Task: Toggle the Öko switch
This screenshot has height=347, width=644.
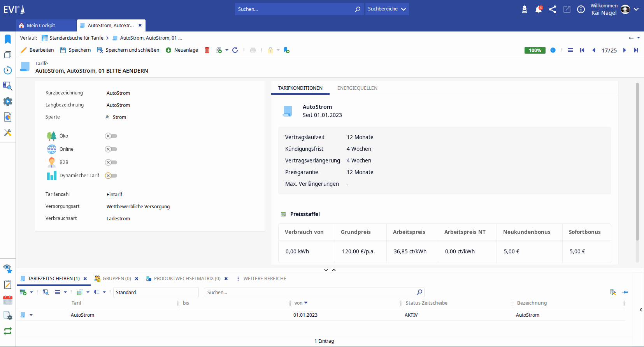Action: (x=111, y=136)
